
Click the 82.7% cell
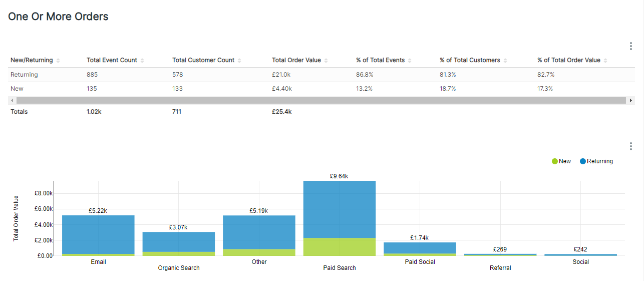tap(546, 75)
